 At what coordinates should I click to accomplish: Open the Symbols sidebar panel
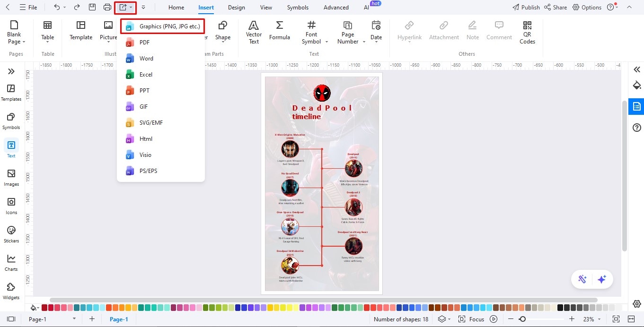coord(11,121)
